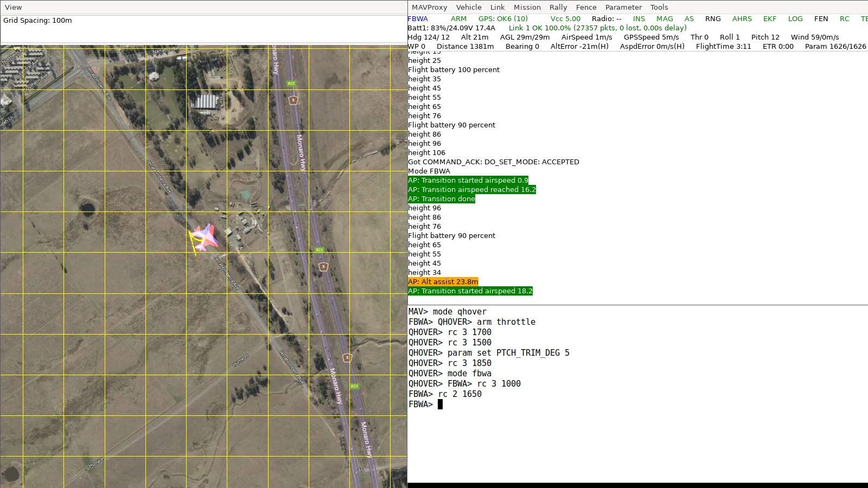Click the RNG status indicator
This screenshot has width=868, height=488.
tap(713, 18)
